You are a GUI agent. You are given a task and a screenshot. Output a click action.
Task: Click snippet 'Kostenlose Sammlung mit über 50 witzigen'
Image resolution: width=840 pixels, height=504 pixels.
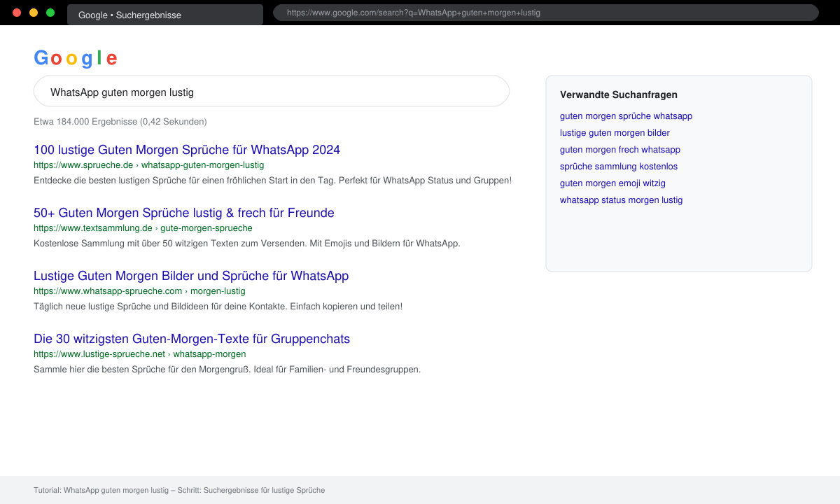pos(247,244)
